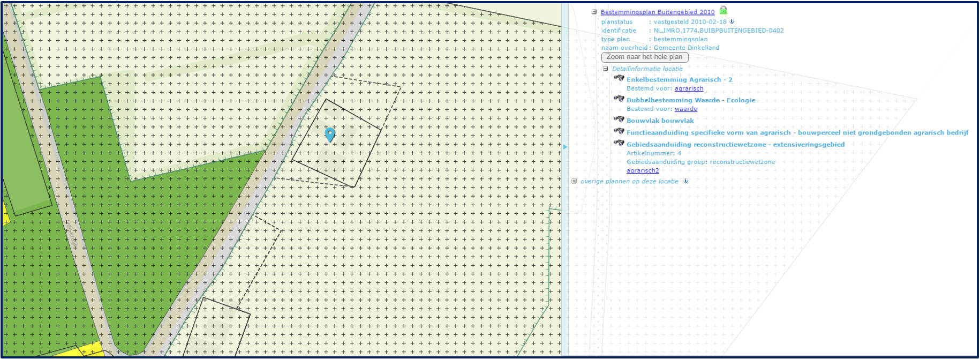Open the Bestemmingsplan Buitengebied 2010 link

(658, 12)
